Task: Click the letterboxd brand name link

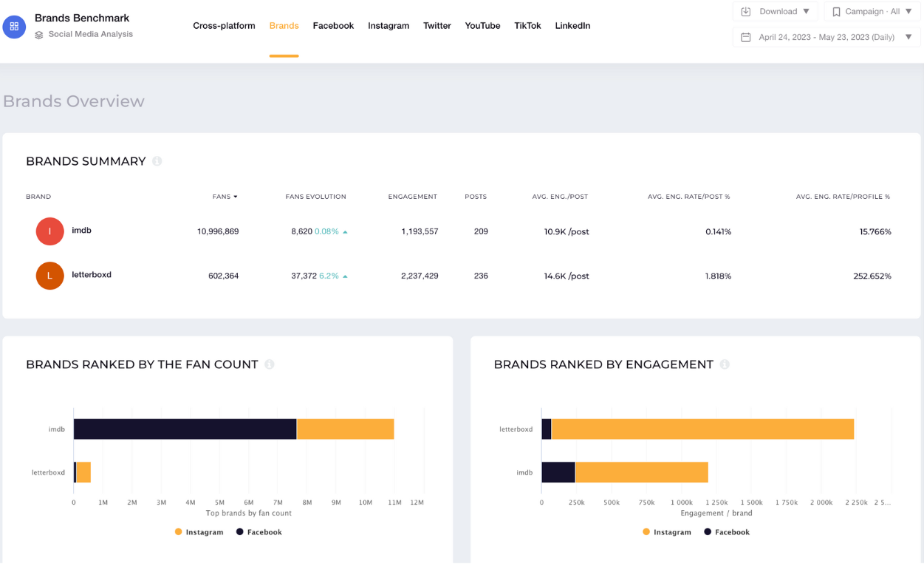Action: (x=92, y=275)
